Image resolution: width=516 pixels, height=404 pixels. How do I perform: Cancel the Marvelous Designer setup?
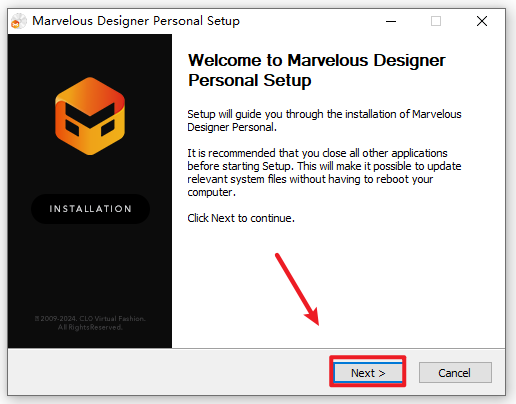pos(455,372)
